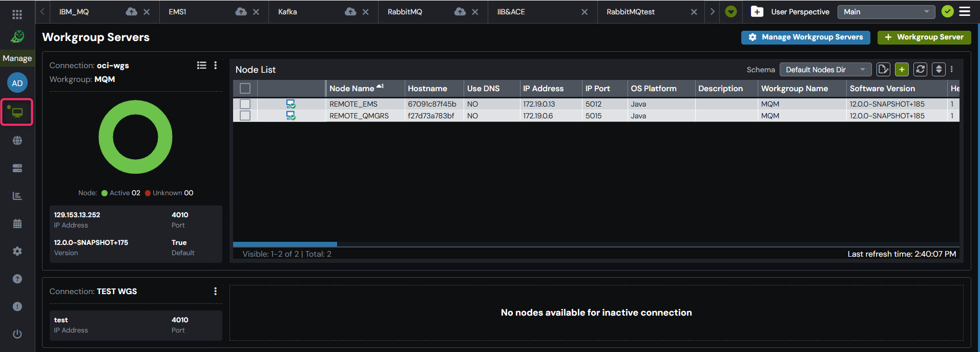Refresh the Node List
980x352 pixels.
point(921,69)
